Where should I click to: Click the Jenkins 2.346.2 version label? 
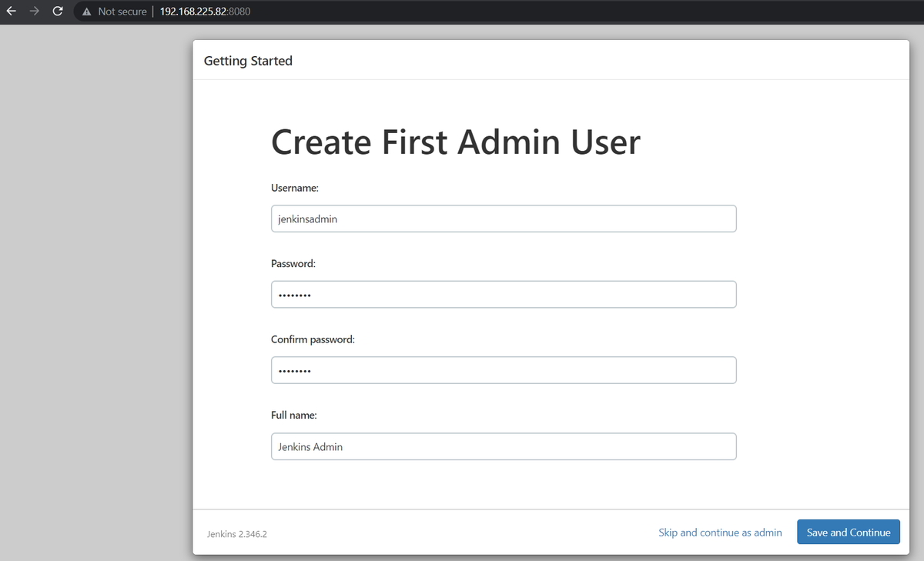pos(236,533)
